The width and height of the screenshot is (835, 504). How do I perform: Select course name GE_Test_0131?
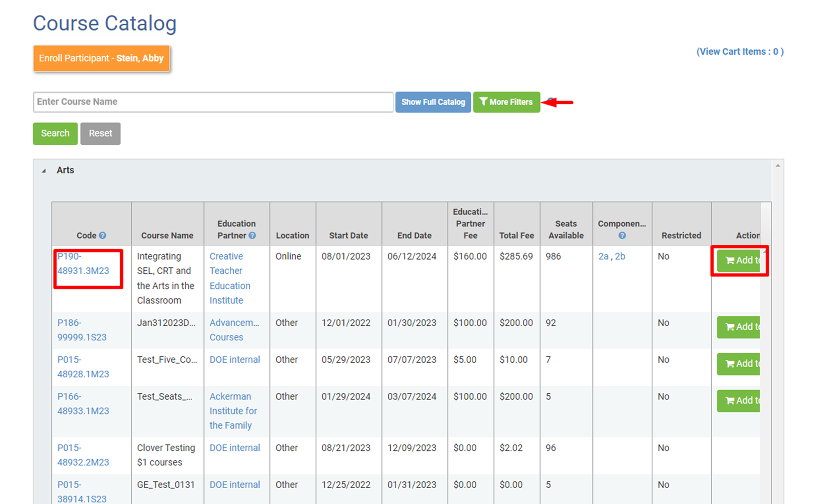tap(166, 485)
